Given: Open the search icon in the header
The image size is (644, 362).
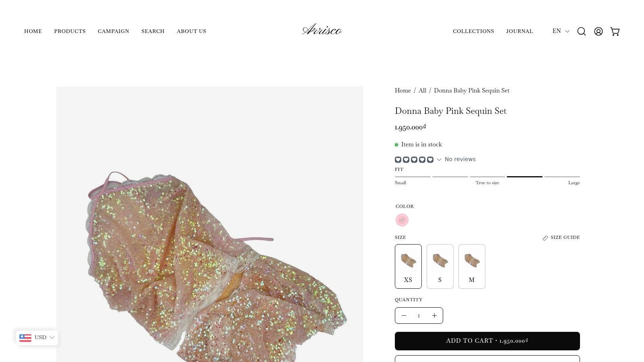Looking at the screenshot, I should [x=581, y=31].
